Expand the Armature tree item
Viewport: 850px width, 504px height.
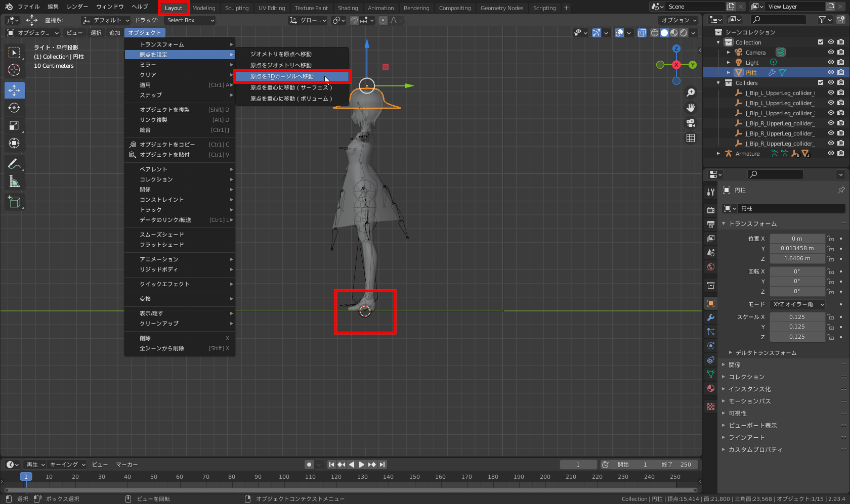718,154
